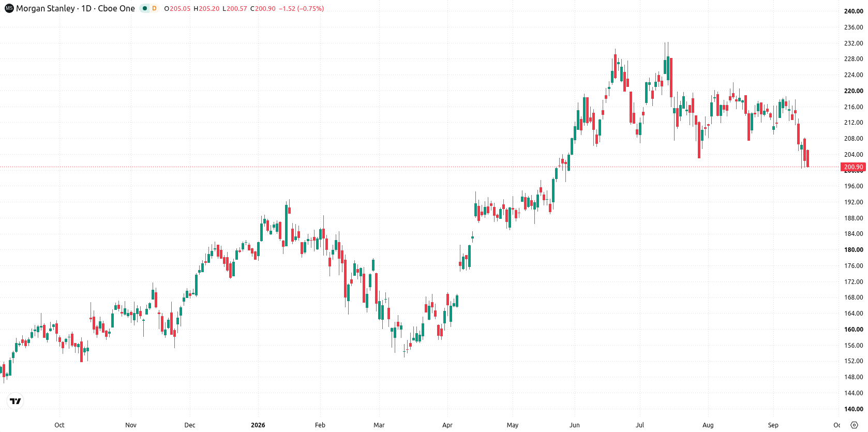This screenshot has width=868, height=432.
Task: Click the 160.00 price axis label
Action: [x=854, y=329]
